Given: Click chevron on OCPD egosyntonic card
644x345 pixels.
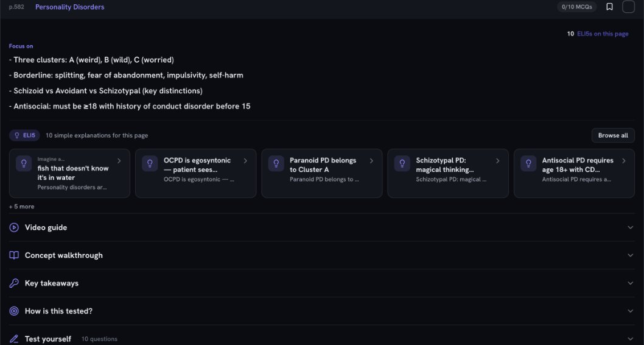Looking at the screenshot, I should click(x=245, y=161).
